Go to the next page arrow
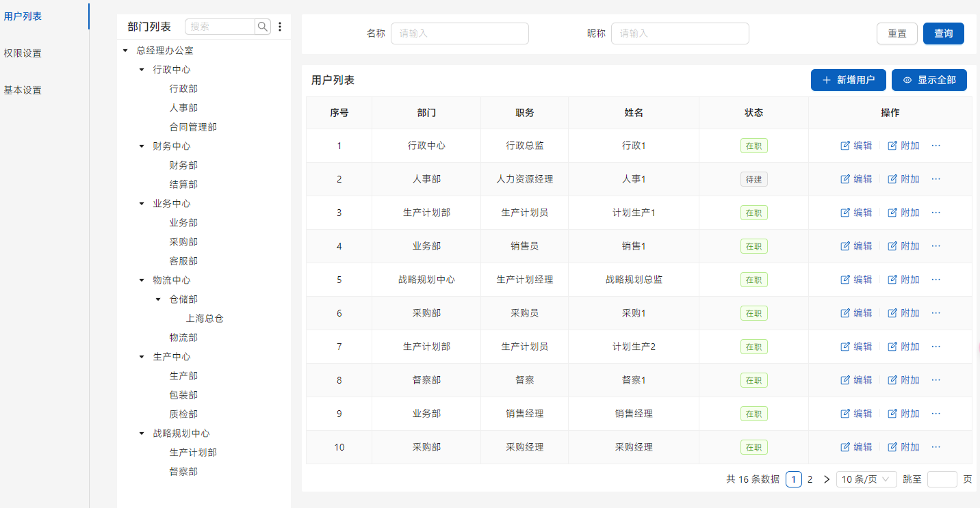This screenshot has height=508, width=980. (x=827, y=479)
